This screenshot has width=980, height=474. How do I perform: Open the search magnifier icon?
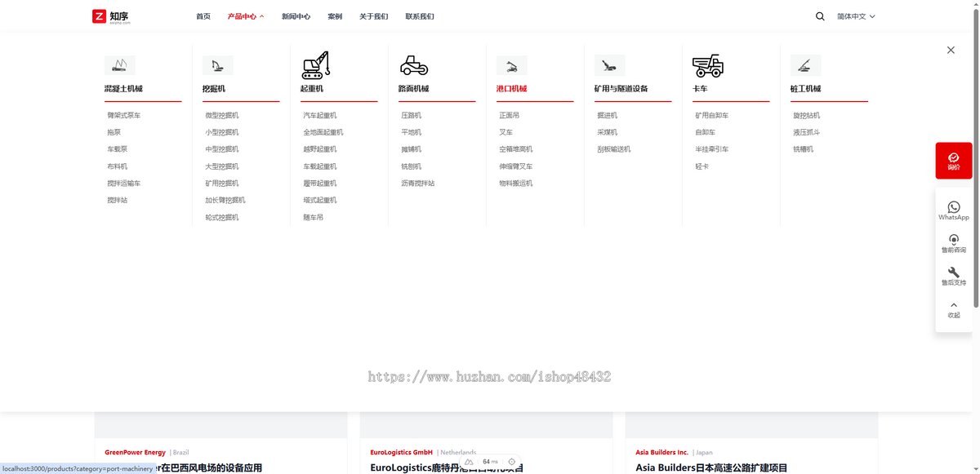coord(820,16)
